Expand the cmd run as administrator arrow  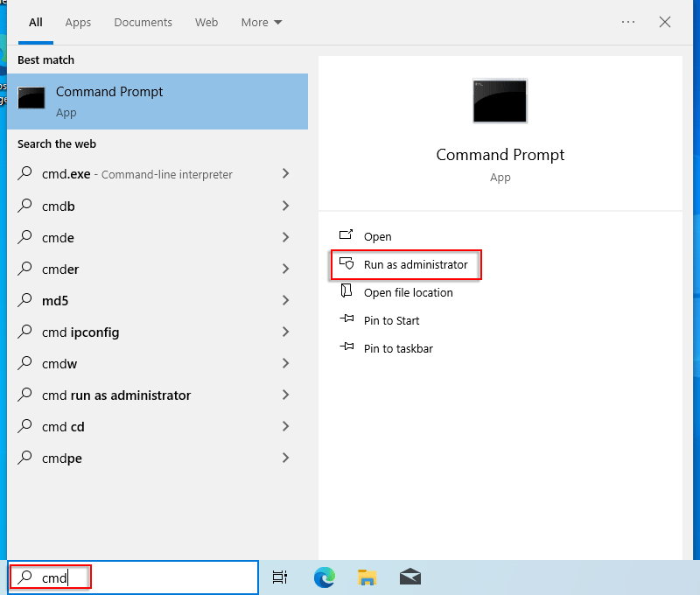[x=286, y=395]
